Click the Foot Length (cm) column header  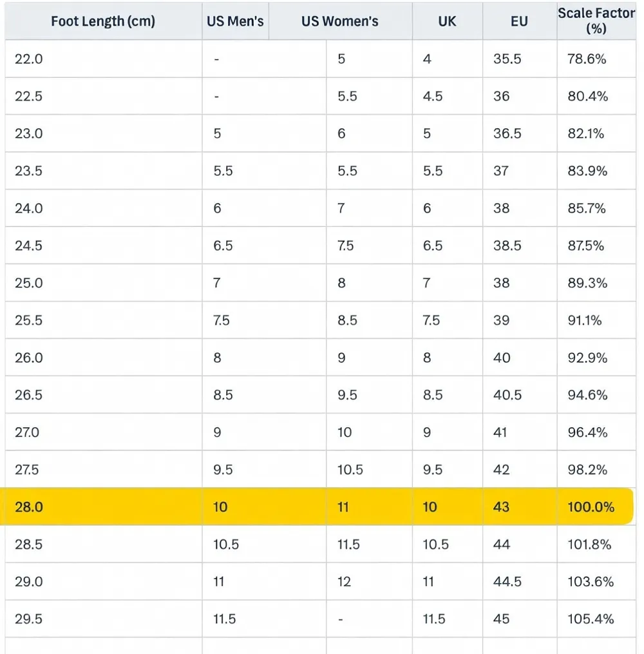[x=104, y=21]
